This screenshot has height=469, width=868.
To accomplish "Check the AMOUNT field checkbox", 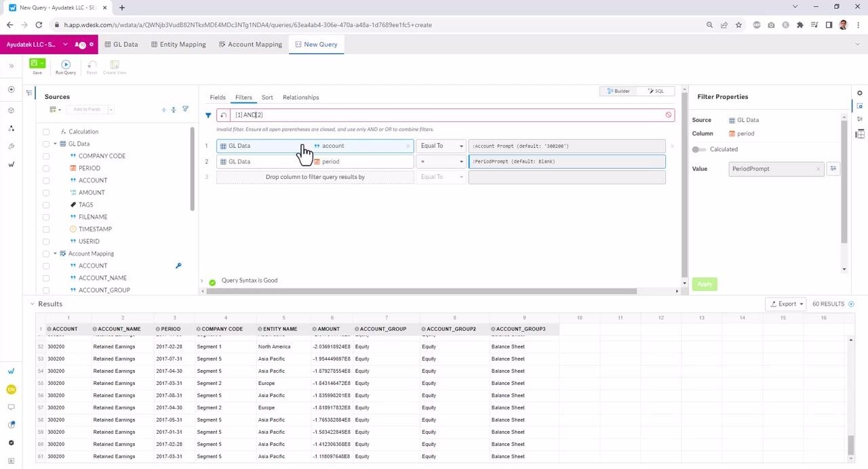I will click(46, 192).
